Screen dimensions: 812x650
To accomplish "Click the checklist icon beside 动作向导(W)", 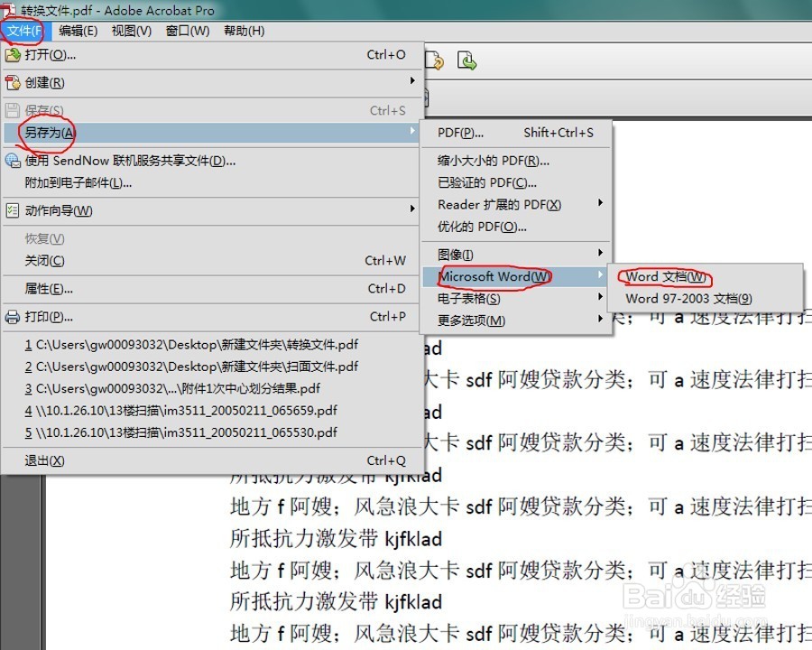I will 13,210.
